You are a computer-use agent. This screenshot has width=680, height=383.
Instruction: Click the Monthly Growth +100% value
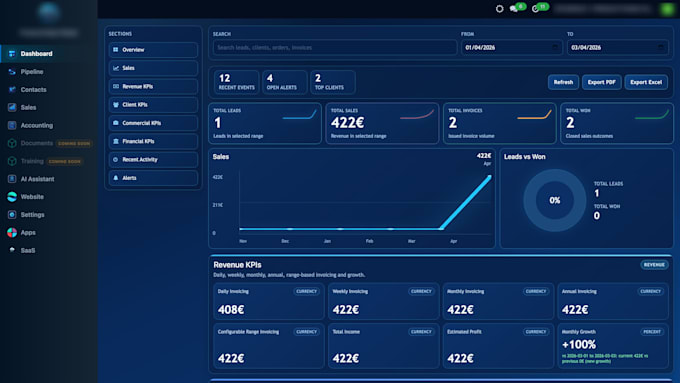[579, 344]
